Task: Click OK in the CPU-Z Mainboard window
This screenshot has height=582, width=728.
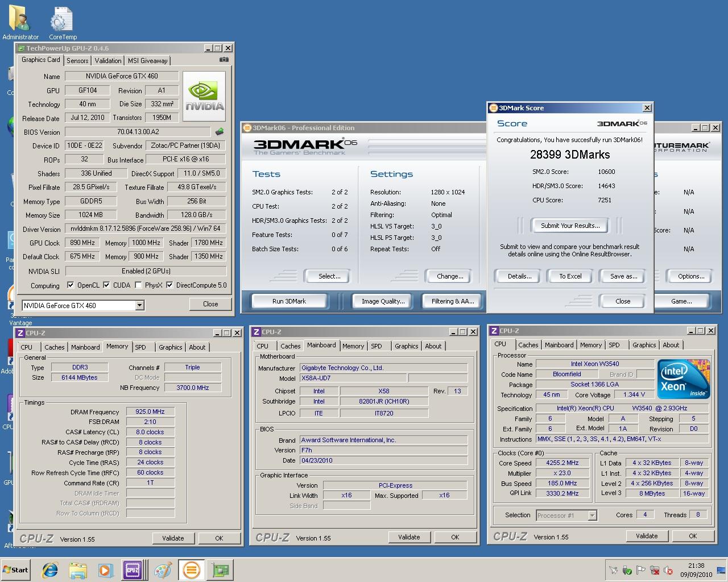Action: (455, 537)
